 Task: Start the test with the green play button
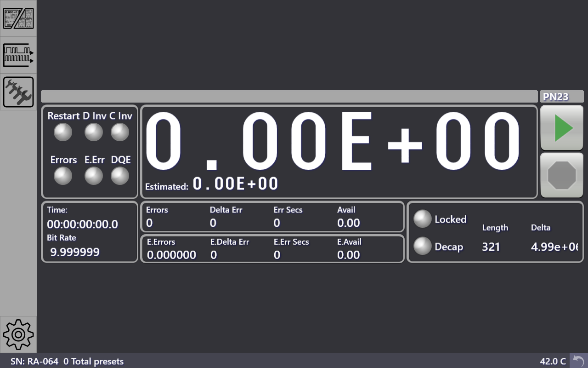click(561, 127)
